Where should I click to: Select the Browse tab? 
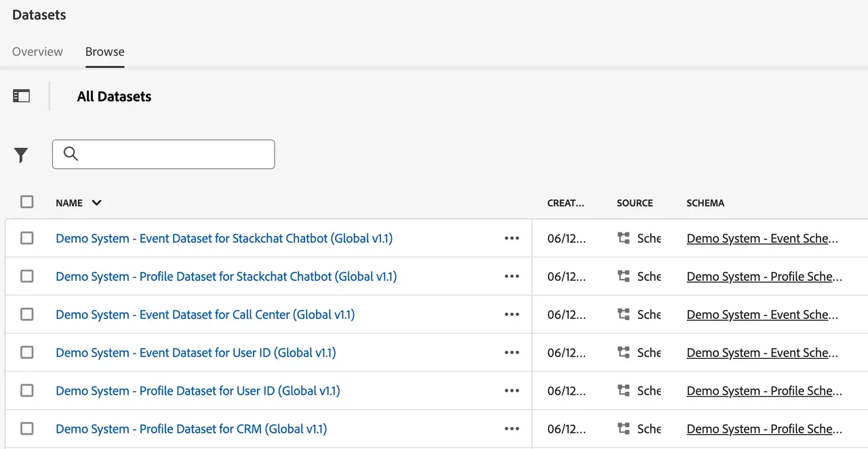click(105, 52)
